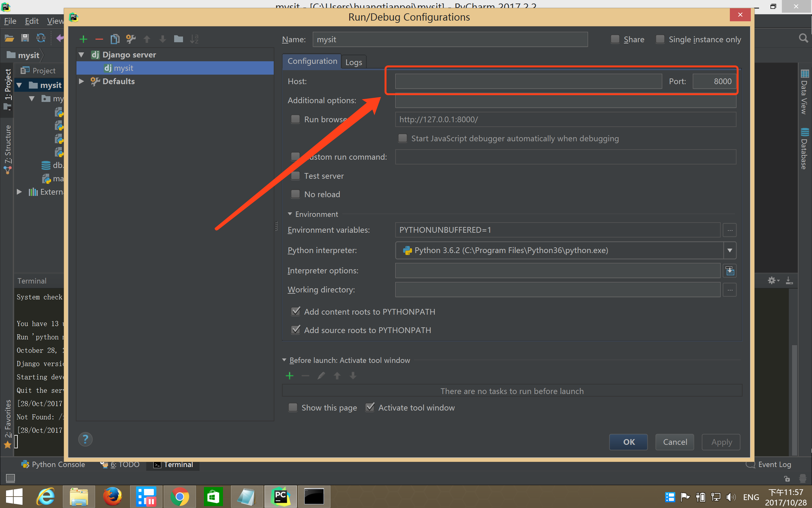This screenshot has width=812, height=508.
Task: Toggle the Custom run command checkbox
Action: click(295, 157)
